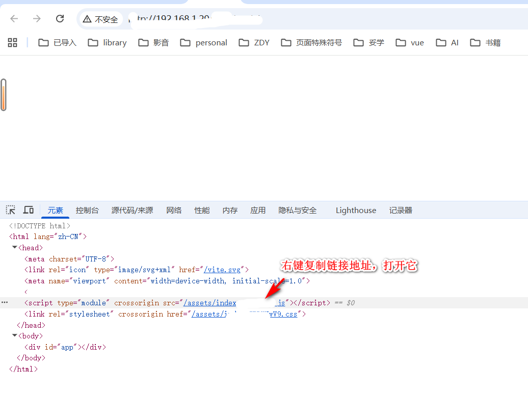Viewport: 528px width, 420px height.
Task: Switch to the 记录器 tab
Action: click(401, 211)
